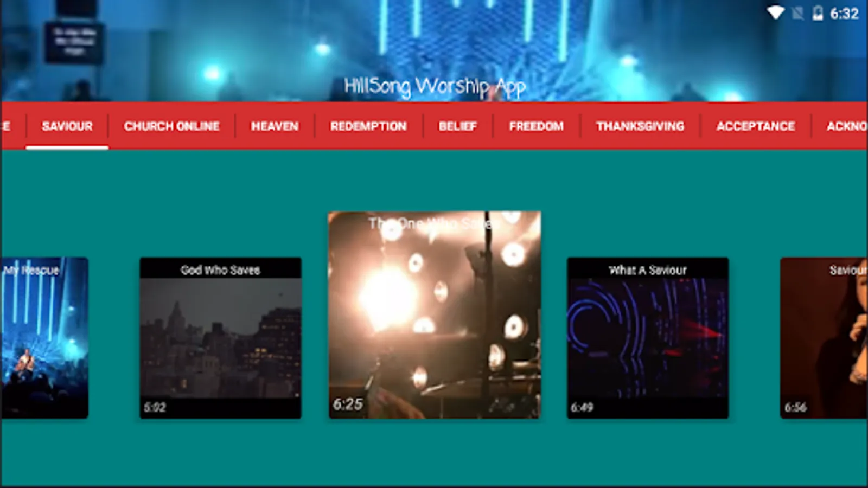Click the 6:56 duration label
This screenshot has width=868, height=488.
click(x=795, y=407)
